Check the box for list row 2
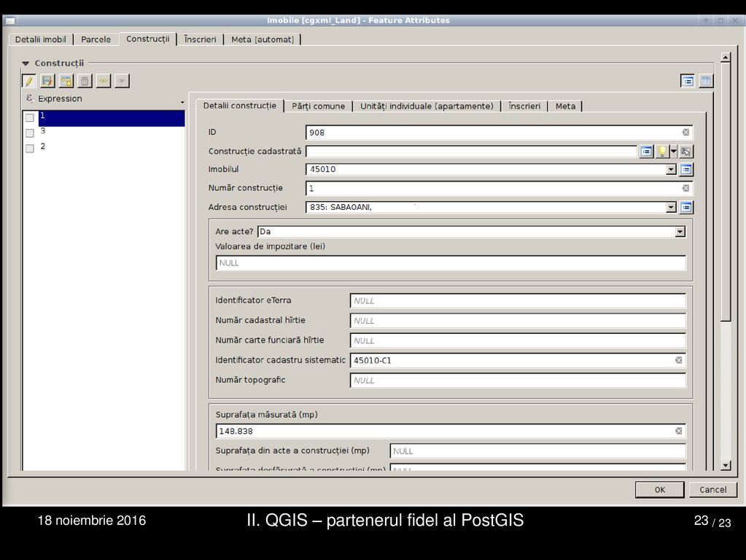 click(x=29, y=148)
